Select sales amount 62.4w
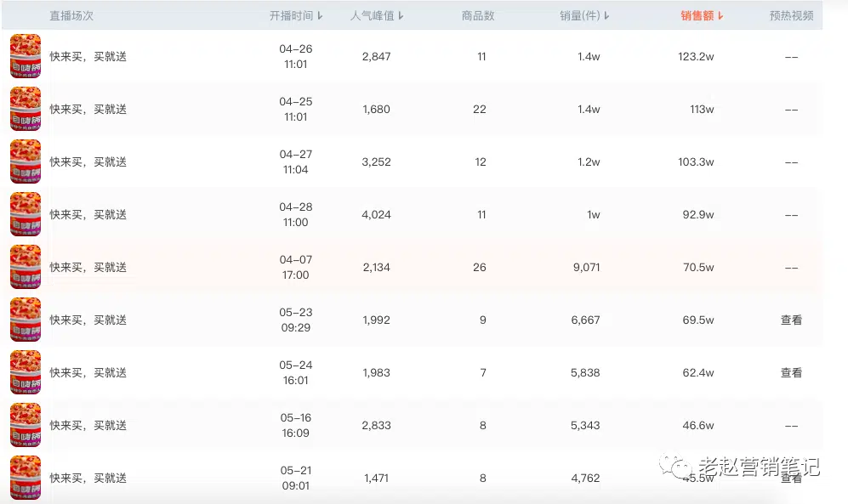848x504 pixels. [698, 373]
